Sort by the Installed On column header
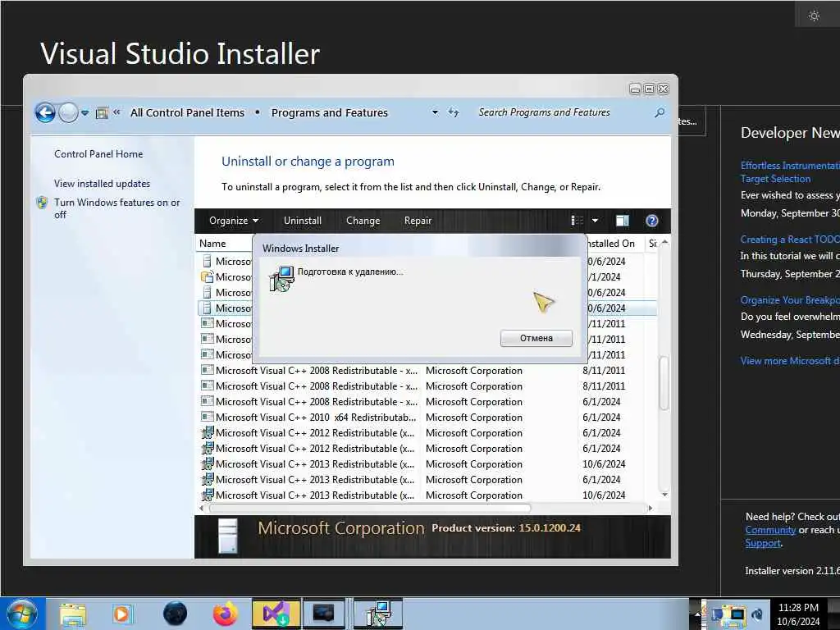The height and width of the screenshot is (630, 840). coord(610,244)
